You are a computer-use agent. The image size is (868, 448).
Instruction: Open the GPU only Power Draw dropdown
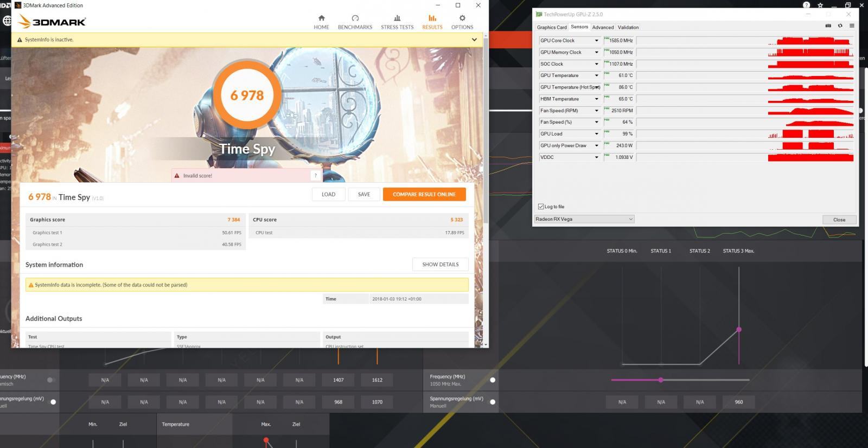pyautogui.click(x=596, y=145)
